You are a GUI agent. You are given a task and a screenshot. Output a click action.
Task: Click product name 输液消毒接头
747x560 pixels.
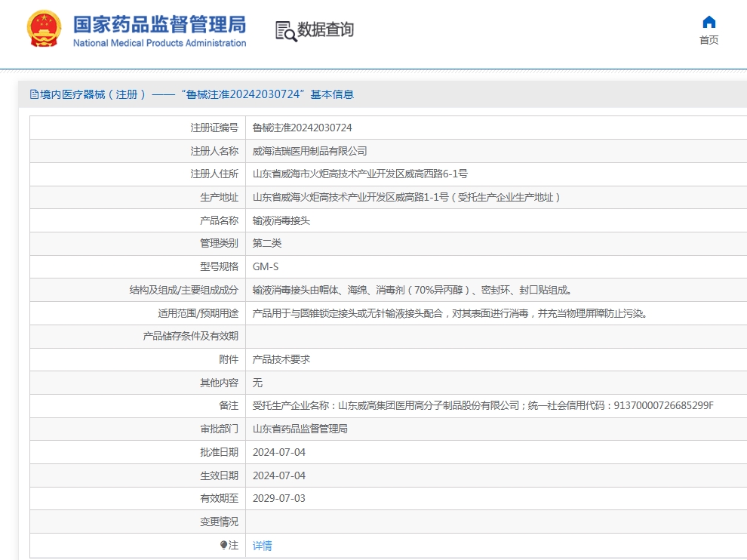coord(281,220)
